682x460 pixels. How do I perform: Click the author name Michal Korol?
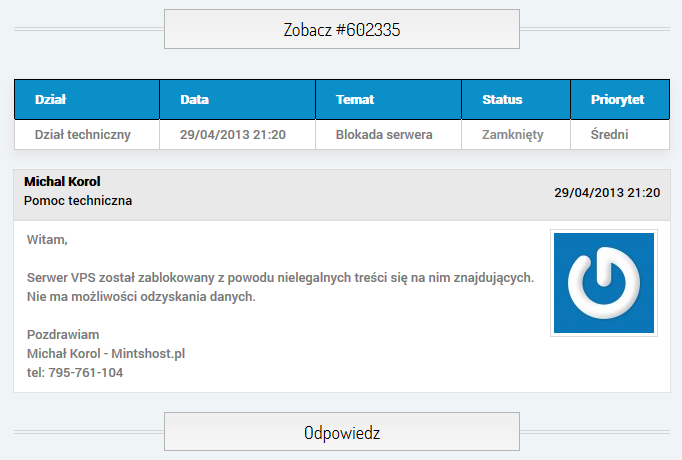[x=62, y=181]
